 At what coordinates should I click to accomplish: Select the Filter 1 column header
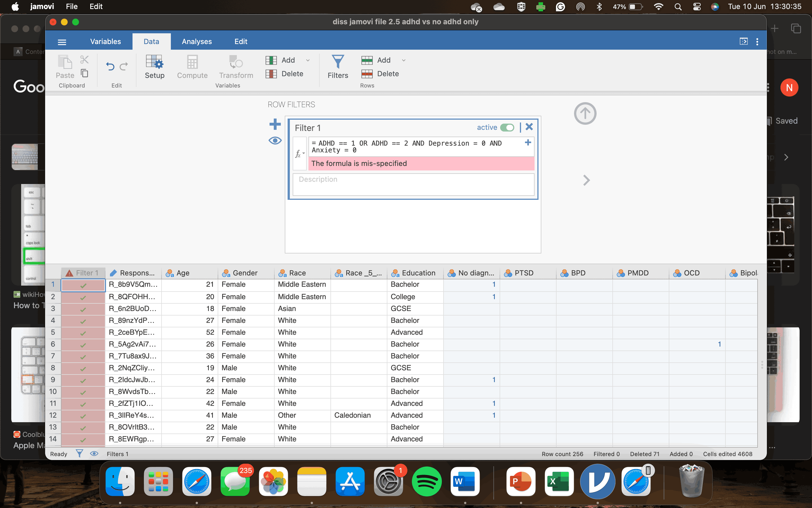(x=83, y=273)
